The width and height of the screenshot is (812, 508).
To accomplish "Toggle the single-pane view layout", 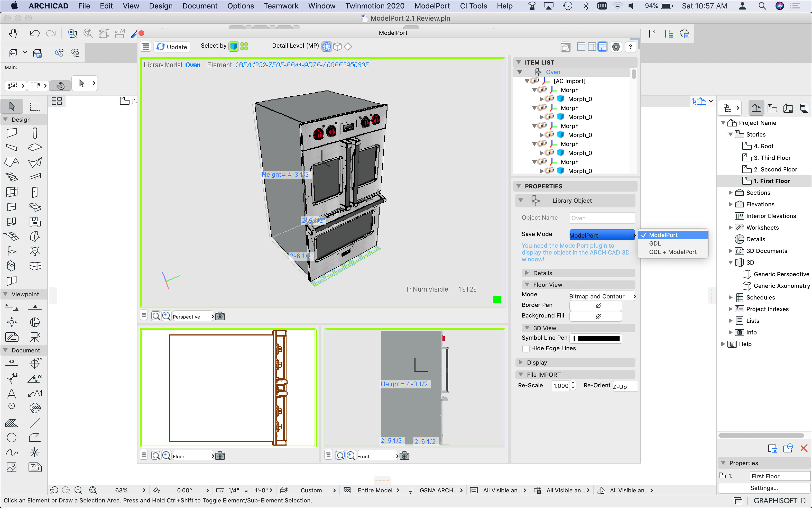I will [x=581, y=47].
